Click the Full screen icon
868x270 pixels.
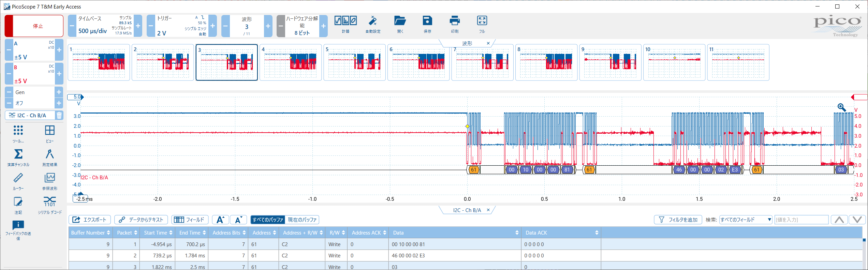point(482,24)
